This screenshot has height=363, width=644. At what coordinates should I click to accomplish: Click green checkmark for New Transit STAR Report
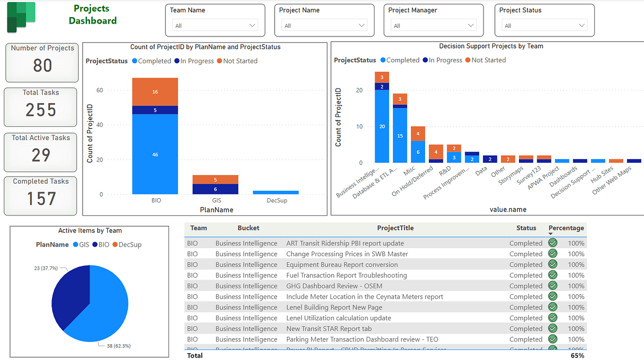point(553,329)
